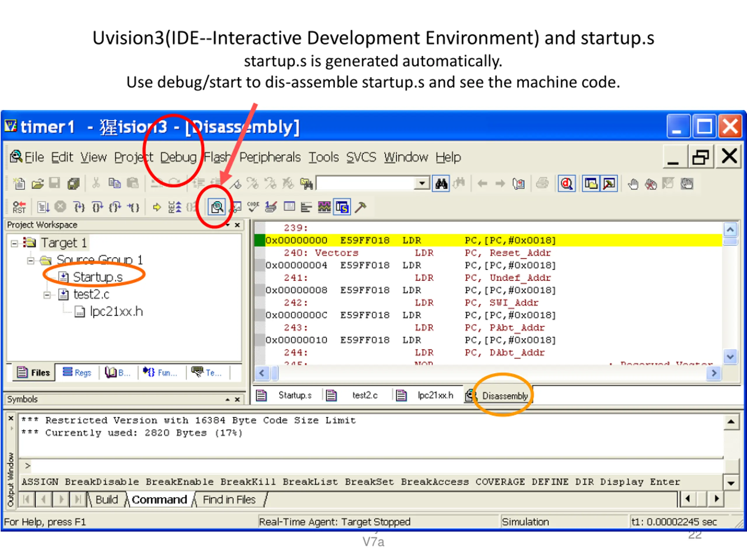This screenshot has width=747, height=560.
Task: Open the File menu
Action: pos(34,157)
